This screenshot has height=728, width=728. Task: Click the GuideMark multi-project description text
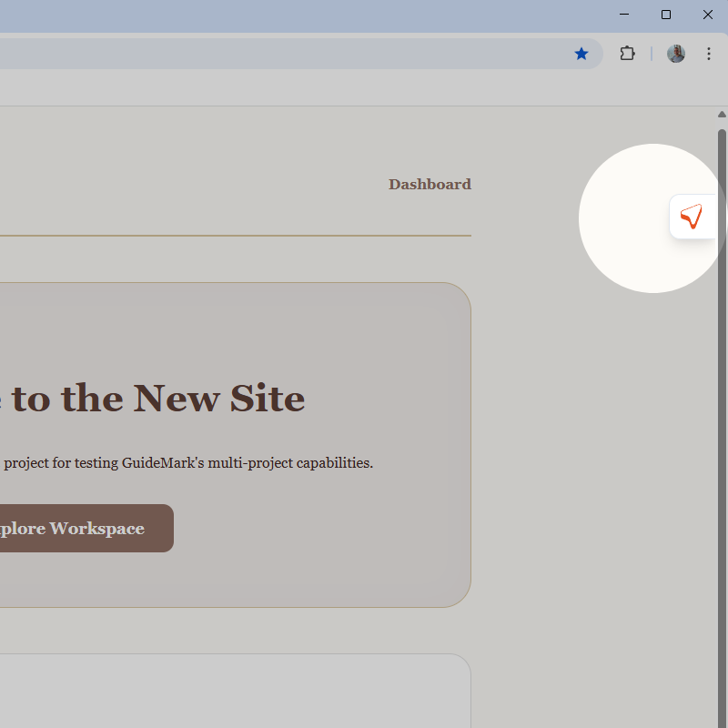187,462
